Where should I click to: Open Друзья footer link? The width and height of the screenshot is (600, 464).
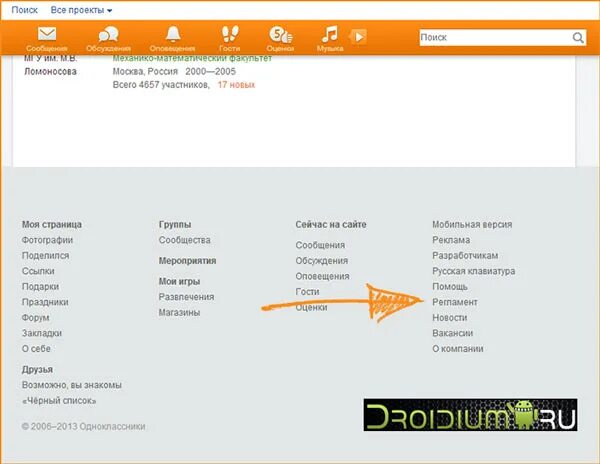[37, 370]
